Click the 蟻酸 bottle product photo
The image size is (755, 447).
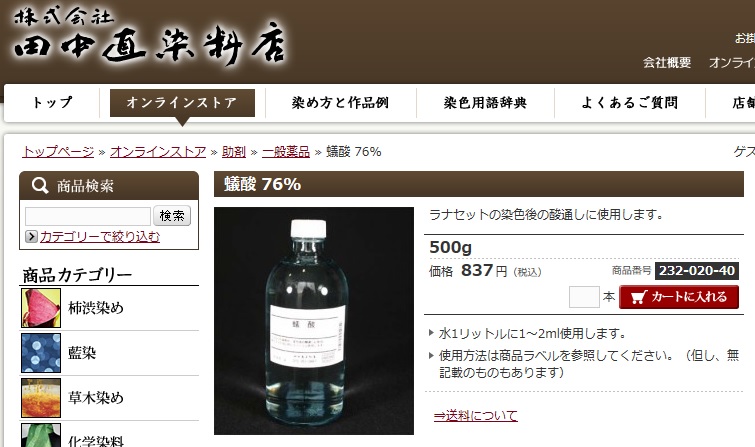(x=314, y=321)
